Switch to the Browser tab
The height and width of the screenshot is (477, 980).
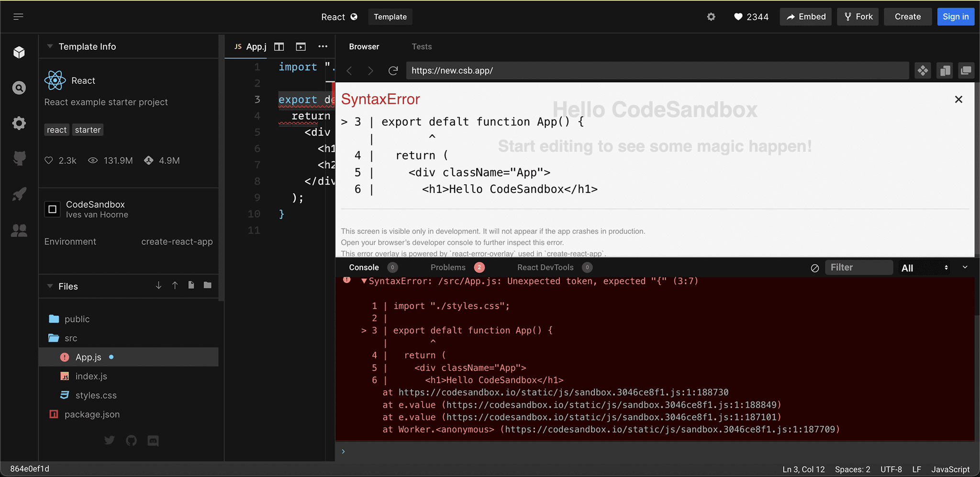[x=364, y=46]
